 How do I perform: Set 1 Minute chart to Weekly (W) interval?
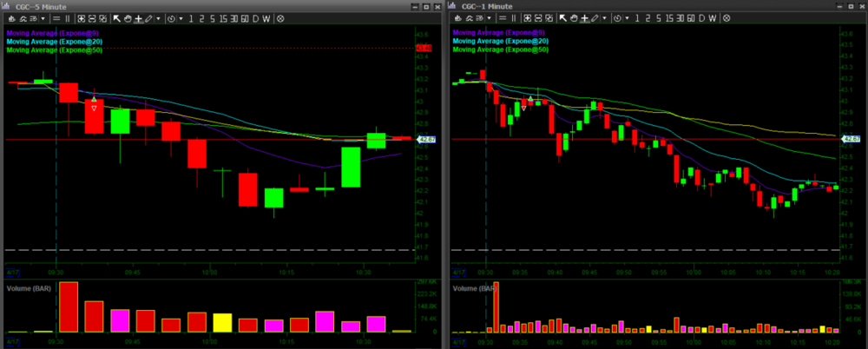[714, 17]
